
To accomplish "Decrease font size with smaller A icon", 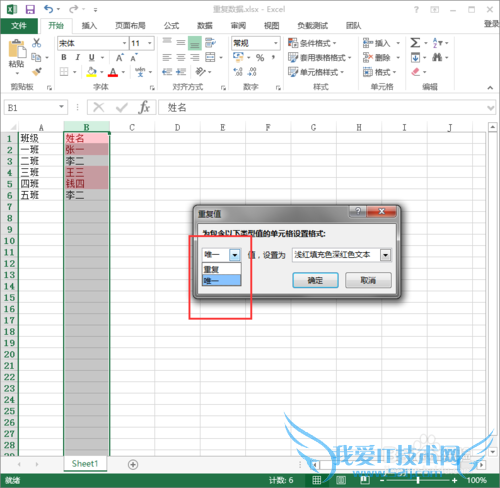I will [134, 58].
